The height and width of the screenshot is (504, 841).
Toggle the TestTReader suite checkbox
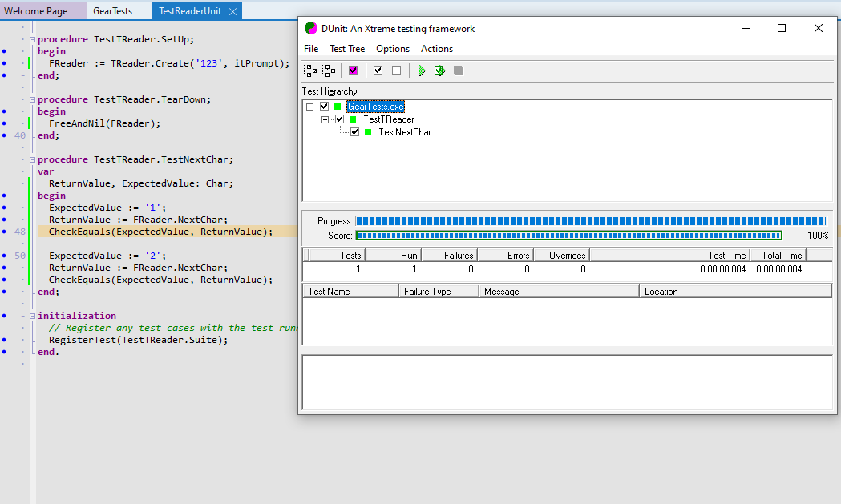coord(339,119)
